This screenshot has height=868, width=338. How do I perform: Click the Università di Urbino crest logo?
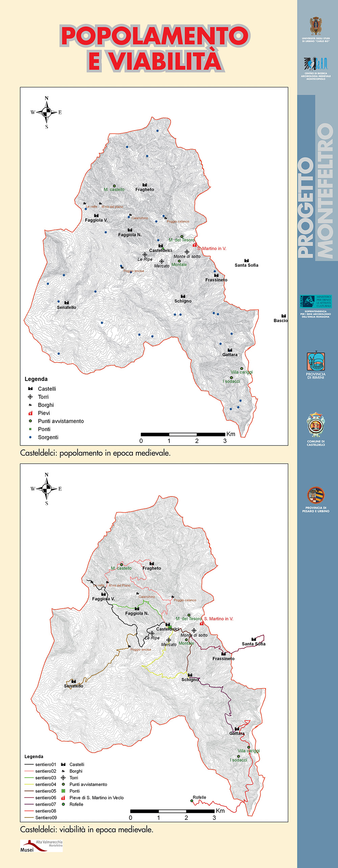click(316, 26)
